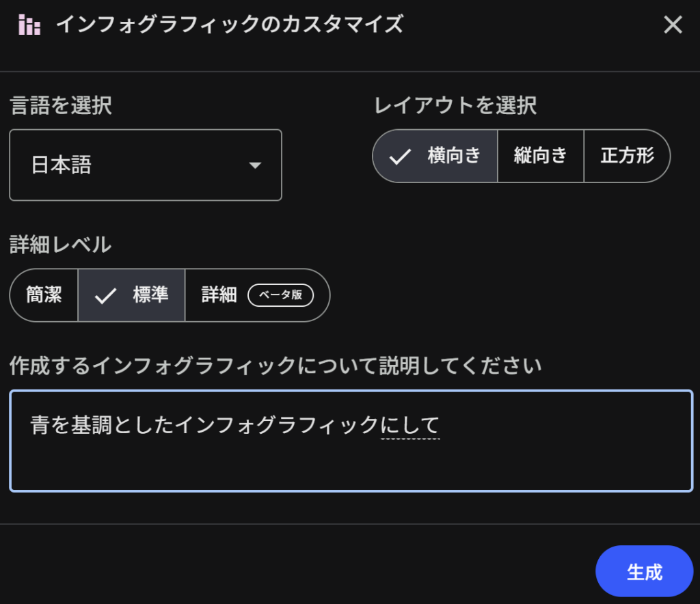Click the checkmark icon on 標準
The image size is (700, 604).
pyautogui.click(x=105, y=296)
